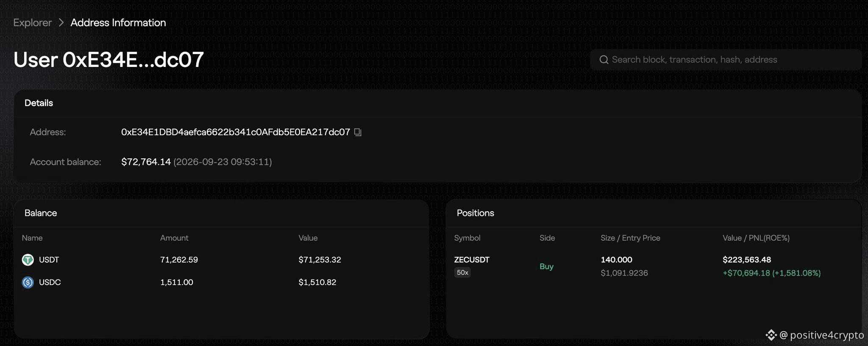Click the USDT balance row name

point(49,260)
